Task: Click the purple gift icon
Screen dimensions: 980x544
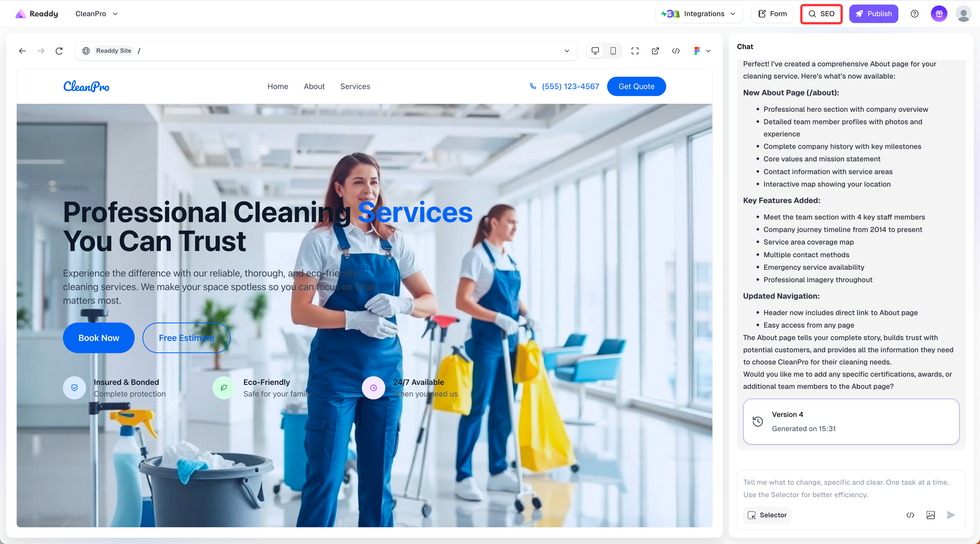Action: (939, 14)
